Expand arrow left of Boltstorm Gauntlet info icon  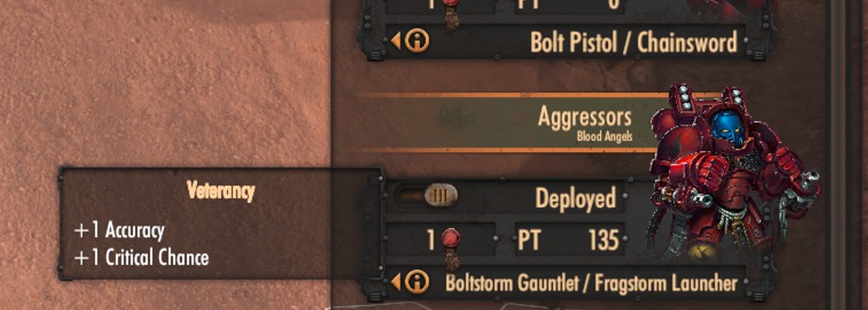[396, 283]
